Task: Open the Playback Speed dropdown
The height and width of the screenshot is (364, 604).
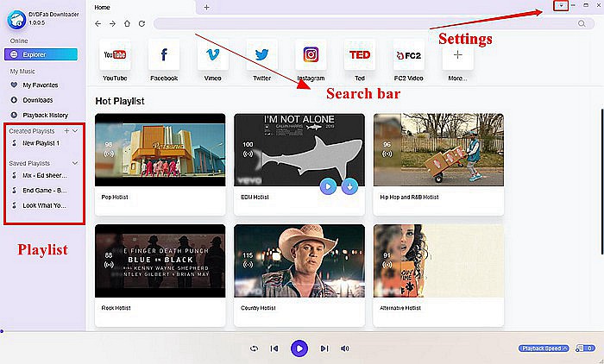Action: (x=544, y=348)
